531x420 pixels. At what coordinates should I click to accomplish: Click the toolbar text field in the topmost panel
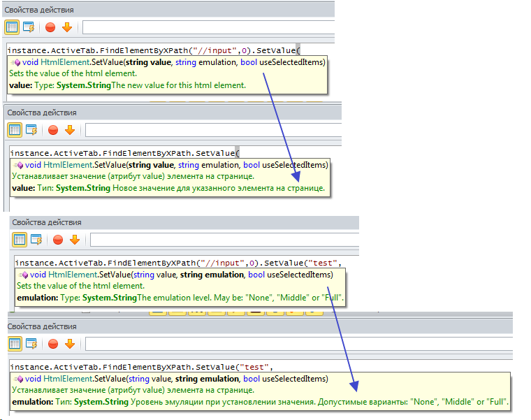point(208,27)
